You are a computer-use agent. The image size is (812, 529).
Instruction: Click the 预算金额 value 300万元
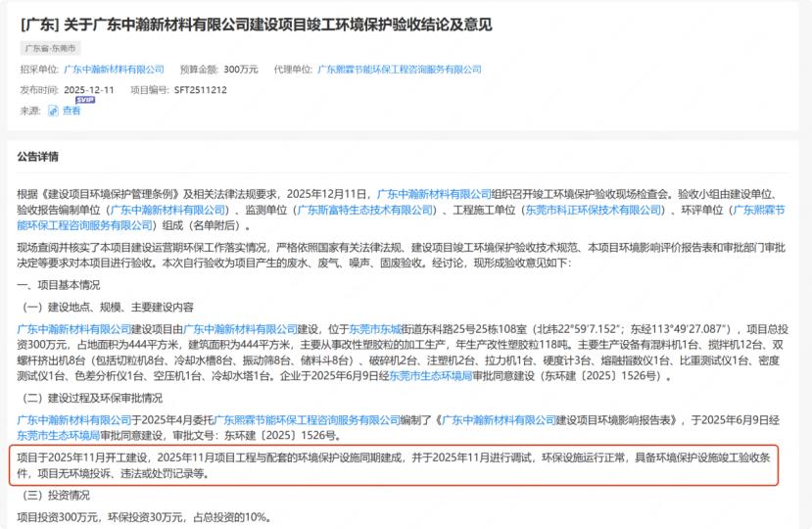(x=241, y=70)
